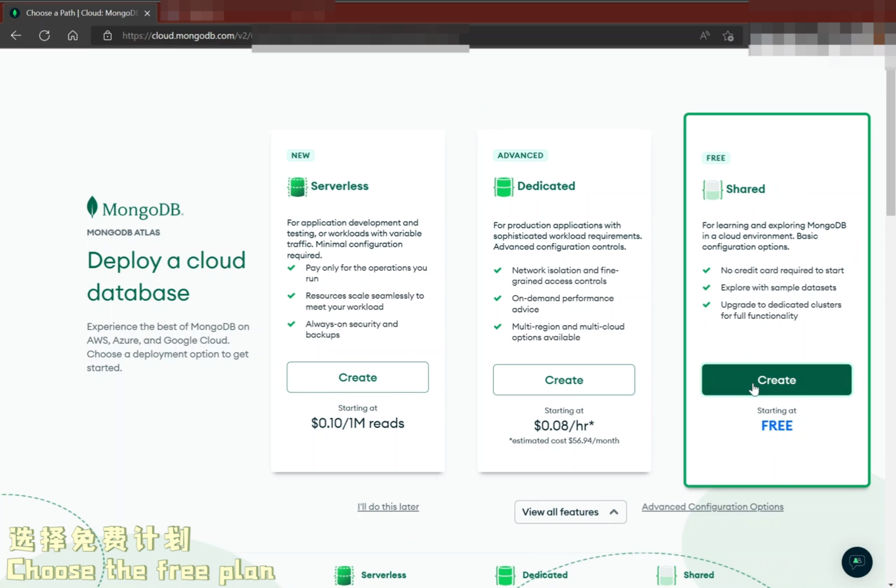Click the Dedicated card title
This screenshot has width=896, height=588.
click(546, 186)
